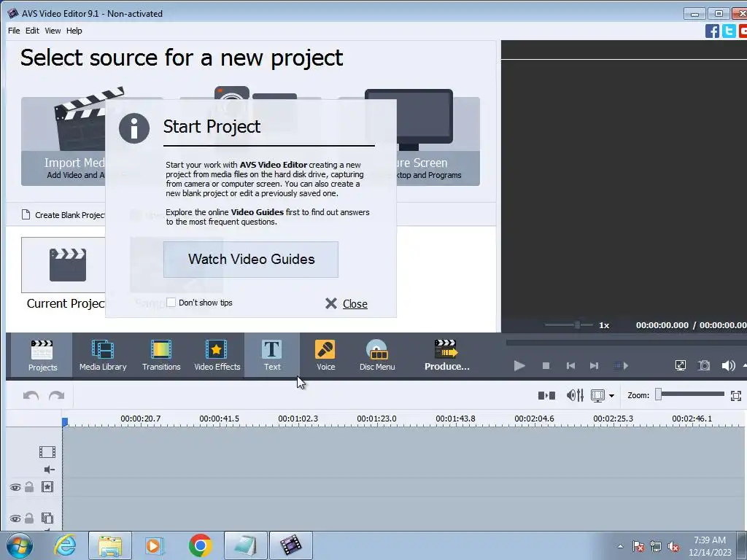Click the blue timeline cursor marker
The image size is (747, 560).
[x=65, y=422]
